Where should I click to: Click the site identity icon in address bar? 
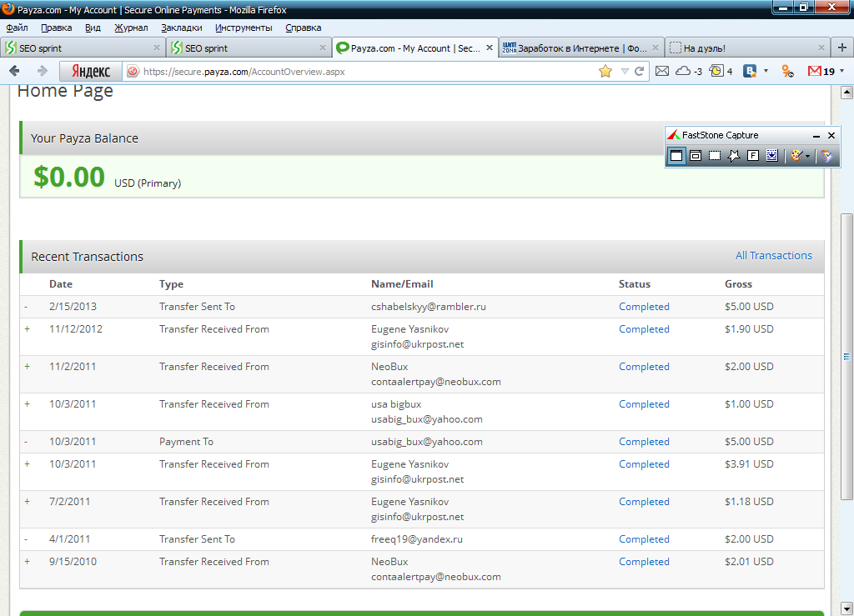(x=133, y=72)
